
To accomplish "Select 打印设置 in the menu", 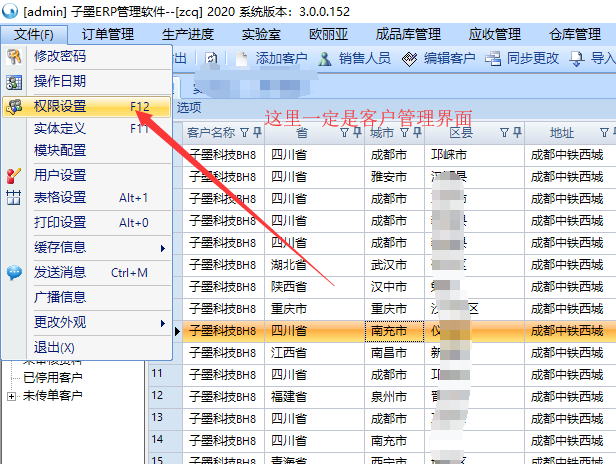I will [x=60, y=222].
